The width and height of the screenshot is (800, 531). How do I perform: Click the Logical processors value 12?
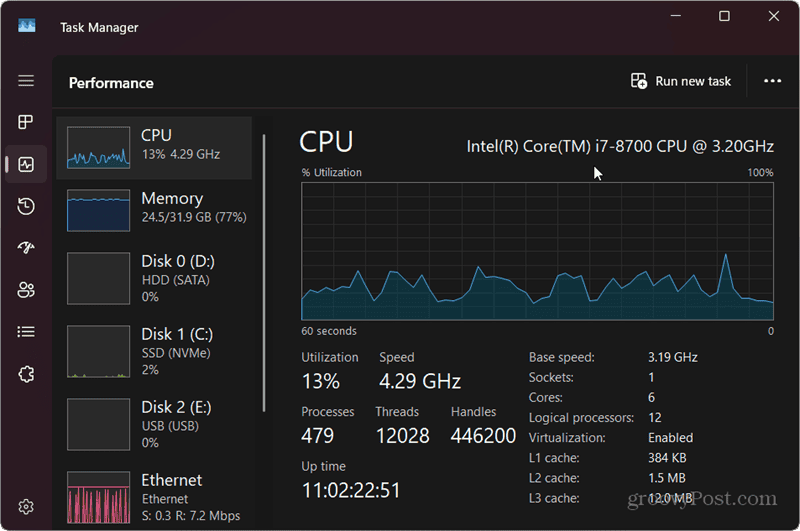pyautogui.click(x=655, y=418)
